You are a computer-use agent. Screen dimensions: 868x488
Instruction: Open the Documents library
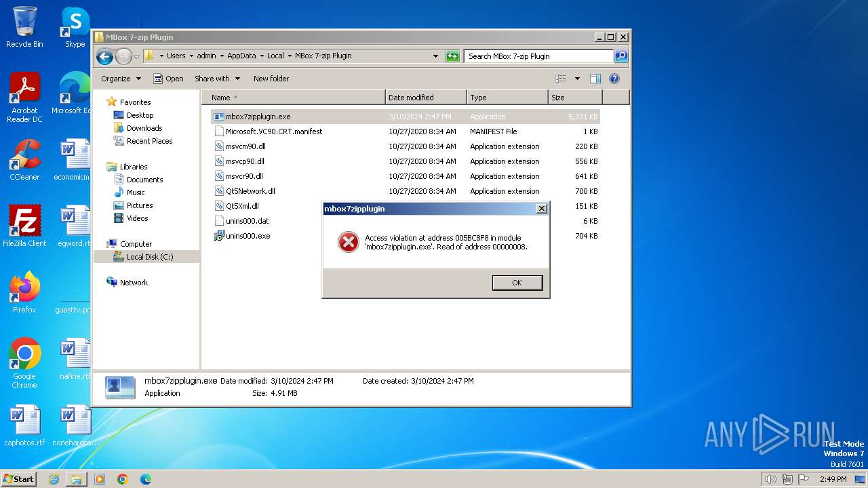[144, 180]
